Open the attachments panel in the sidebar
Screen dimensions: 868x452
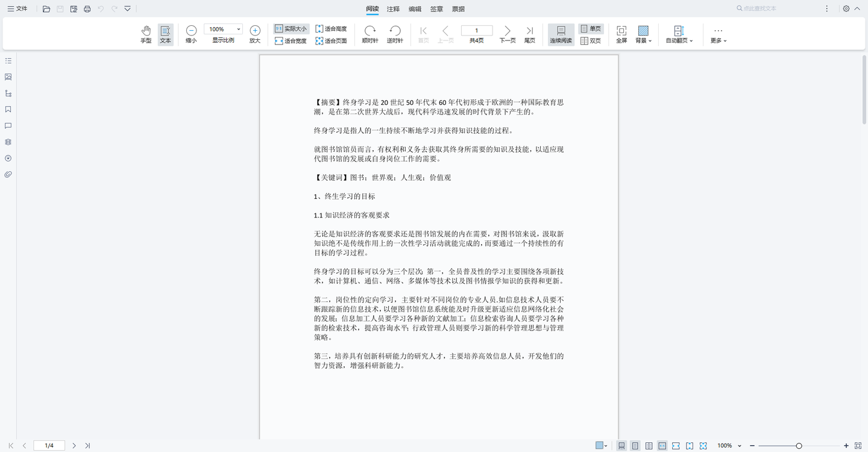coord(8,174)
